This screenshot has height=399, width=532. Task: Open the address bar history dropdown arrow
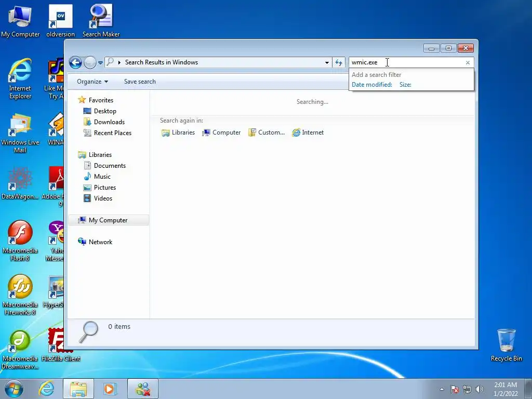click(x=327, y=62)
